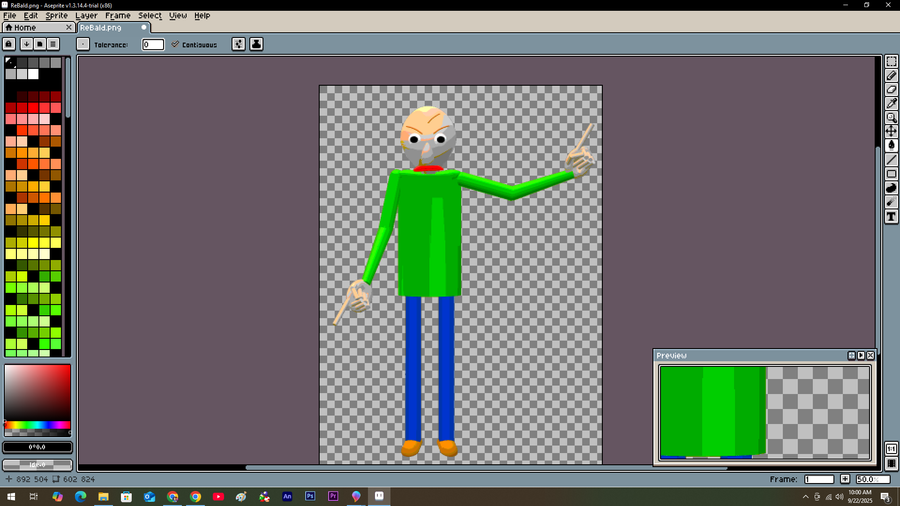Open the Layer menu
This screenshot has height=506, width=900.
(x=86, y=15)
